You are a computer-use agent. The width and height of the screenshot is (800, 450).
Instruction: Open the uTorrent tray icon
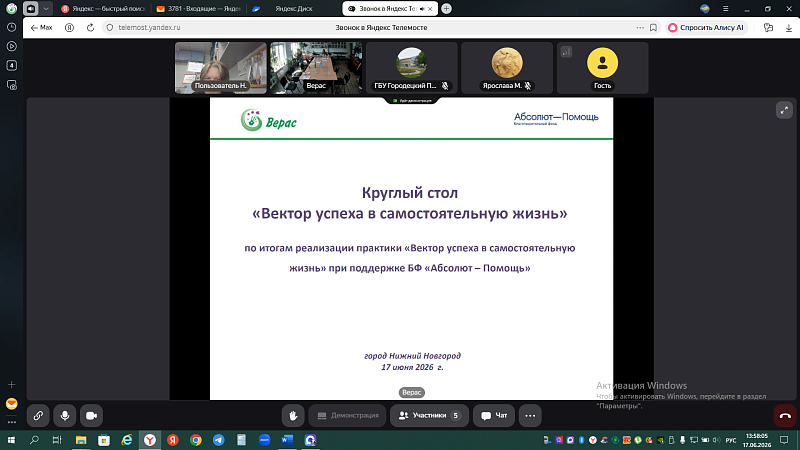[638, 440]
